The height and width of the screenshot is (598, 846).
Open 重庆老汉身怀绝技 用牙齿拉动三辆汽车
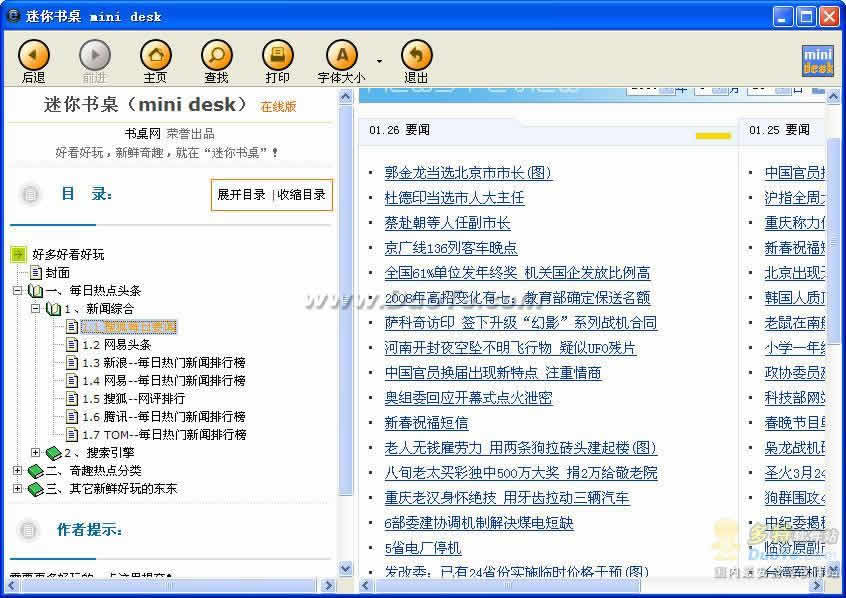[x=507, y=498]
